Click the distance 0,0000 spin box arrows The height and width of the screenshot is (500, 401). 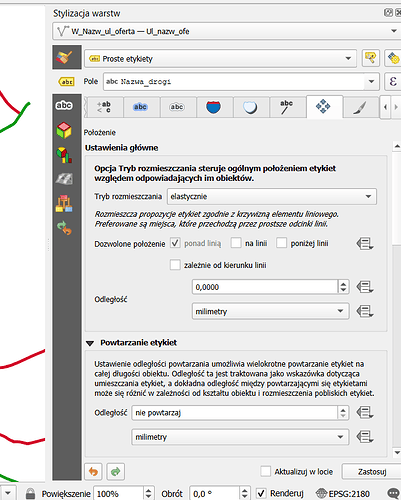343,287
